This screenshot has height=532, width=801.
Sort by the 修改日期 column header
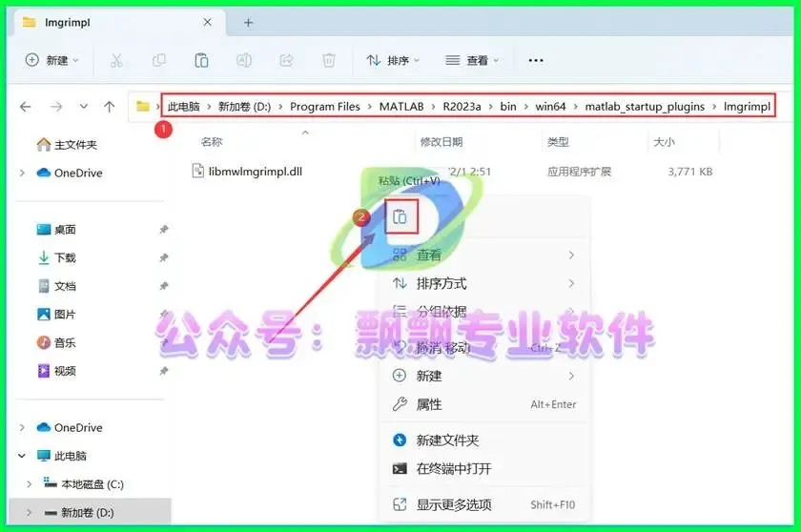coord(442,142)
